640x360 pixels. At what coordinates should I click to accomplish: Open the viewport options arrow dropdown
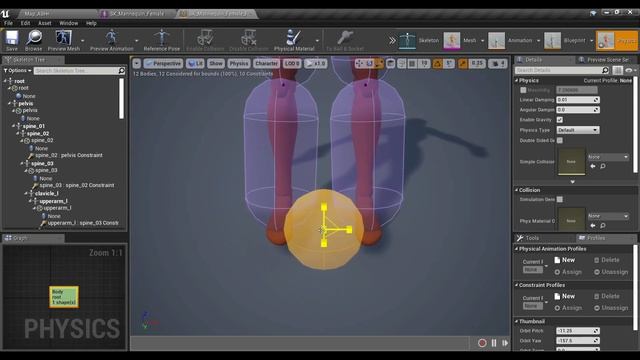pos(137,64)
